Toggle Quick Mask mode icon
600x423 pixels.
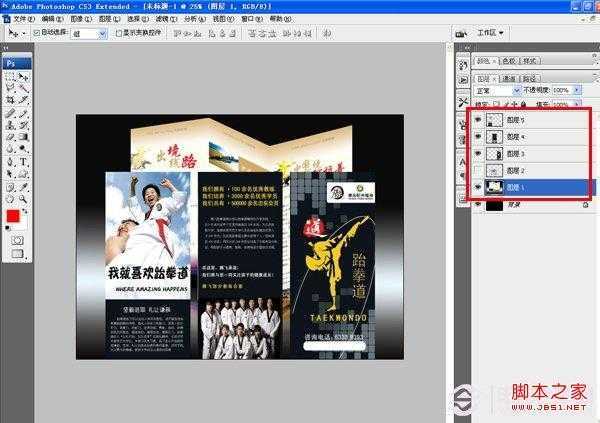(x=17, y=240)
